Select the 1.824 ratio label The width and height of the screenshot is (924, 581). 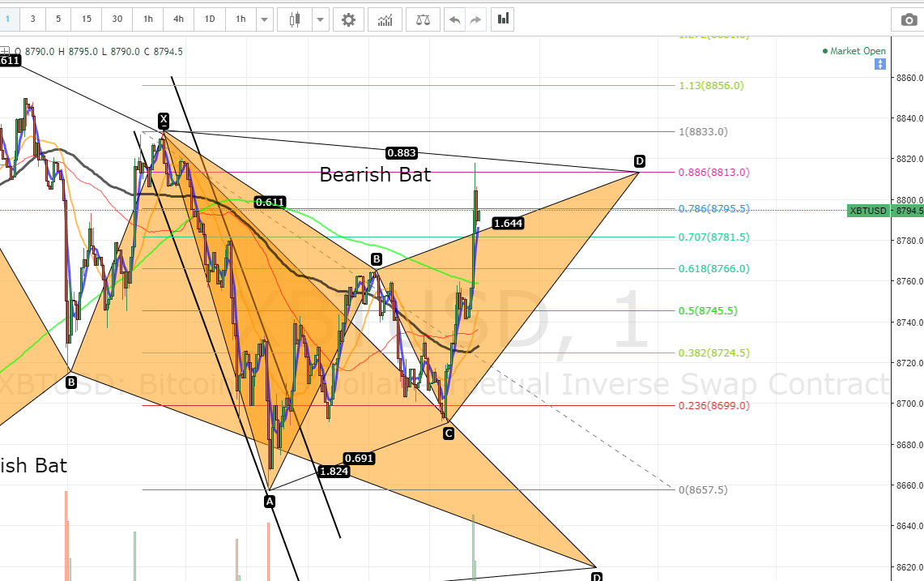tap(334, 472)
